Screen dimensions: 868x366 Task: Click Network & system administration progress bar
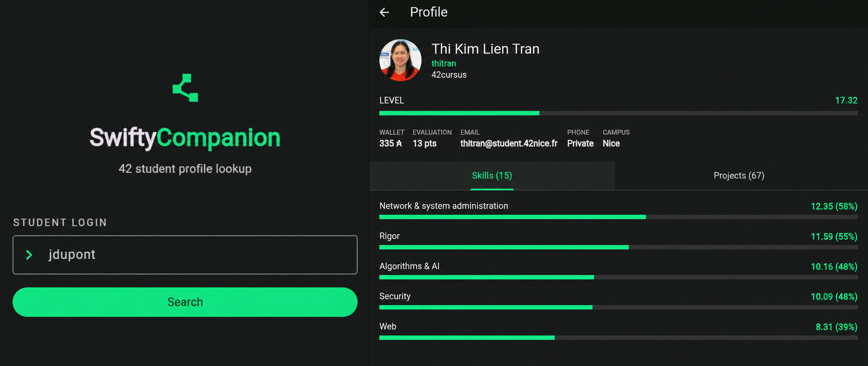pyautogui.click(x=618, y=217)
